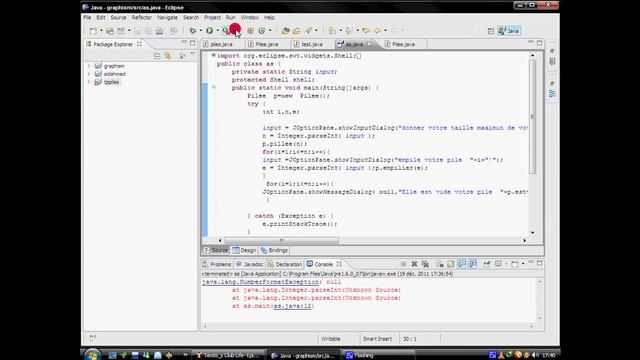Open the Project menu
640x360 pixels.
(212, 18)
